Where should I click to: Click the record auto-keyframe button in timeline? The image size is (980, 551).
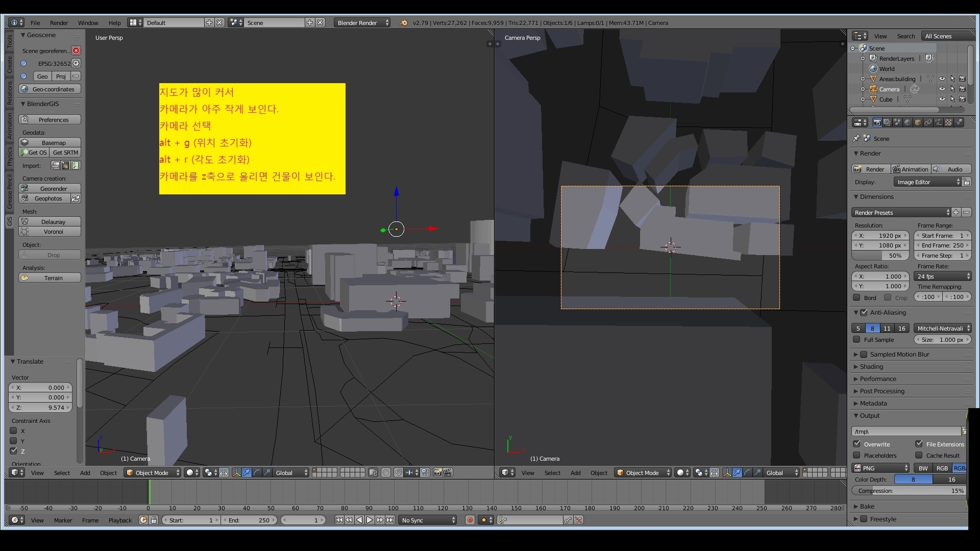pos(470,520)
